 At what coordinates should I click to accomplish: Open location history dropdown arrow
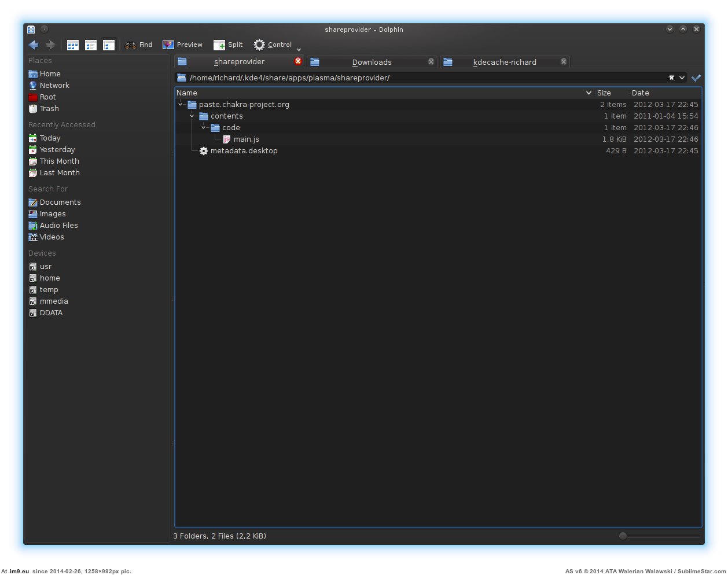[682, 78]
